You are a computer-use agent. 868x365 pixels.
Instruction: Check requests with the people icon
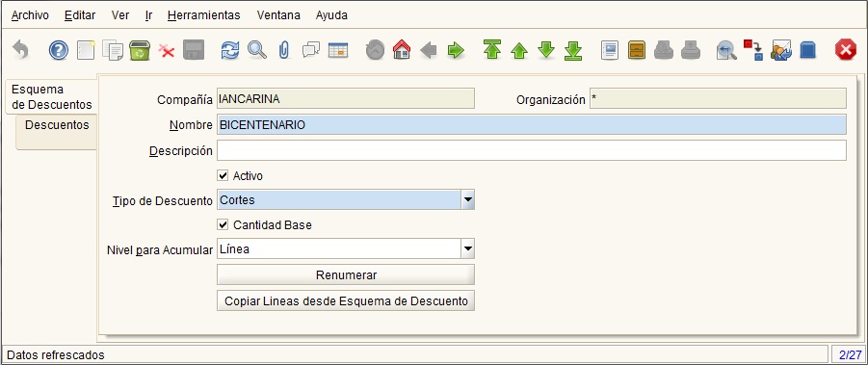point(780,50)
